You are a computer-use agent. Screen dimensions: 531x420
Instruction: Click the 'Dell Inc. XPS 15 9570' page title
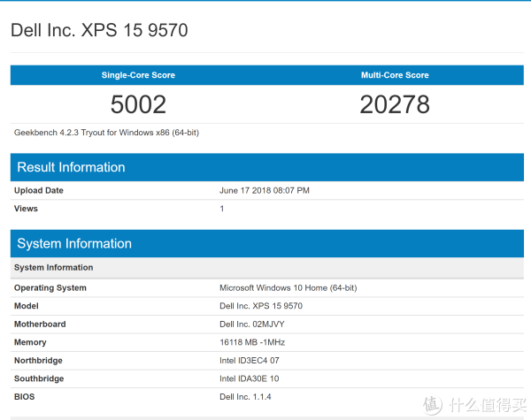(99, 30)
